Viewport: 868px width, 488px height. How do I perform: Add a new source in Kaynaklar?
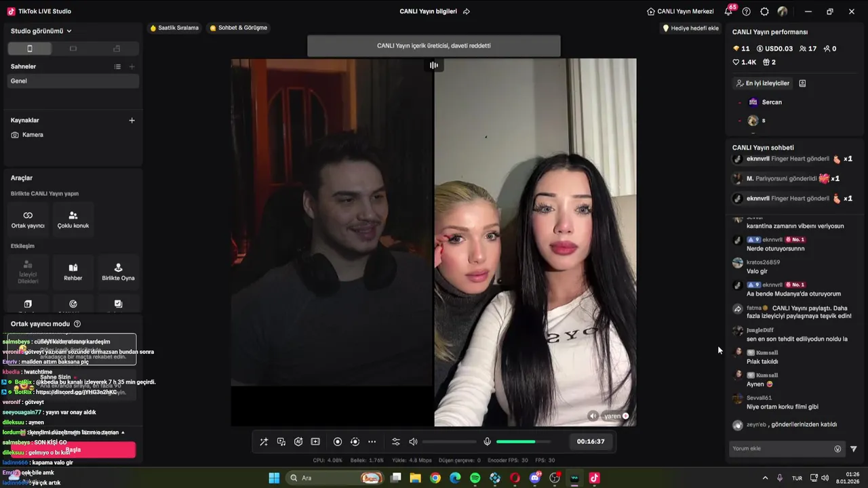click(x=132, y=120)
